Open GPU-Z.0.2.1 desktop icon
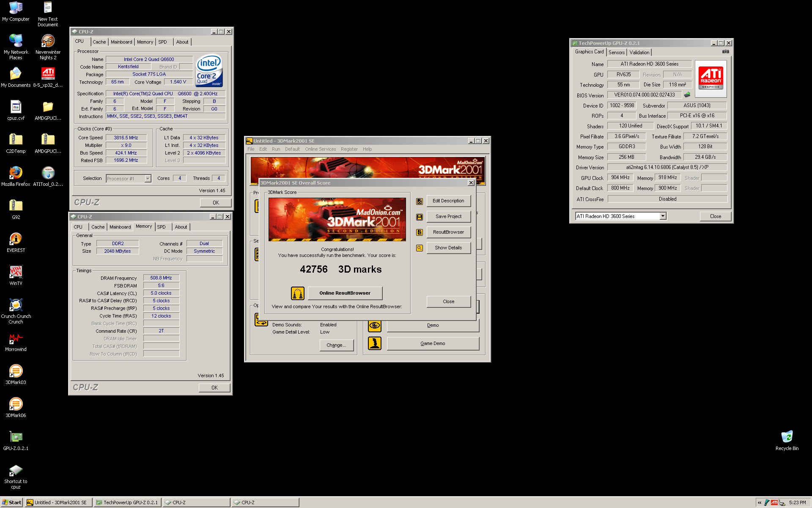The image size is (812, 508). (x=16, y=440)
